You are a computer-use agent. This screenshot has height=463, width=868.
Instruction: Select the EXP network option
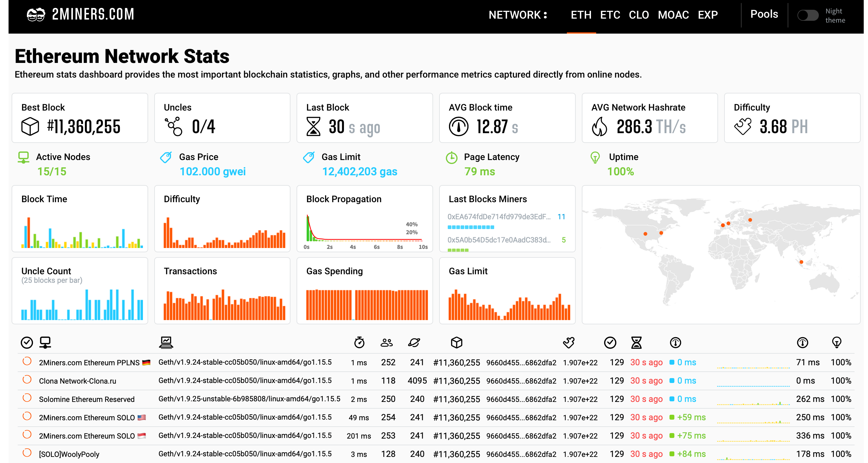[x=708, y=15]
